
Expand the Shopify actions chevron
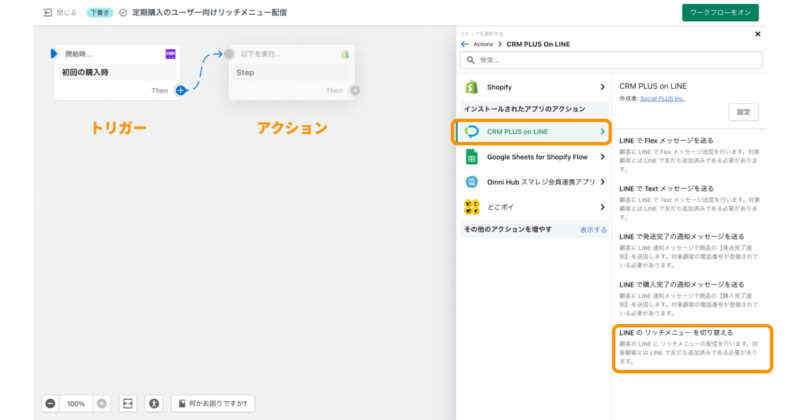coord(603,87)
